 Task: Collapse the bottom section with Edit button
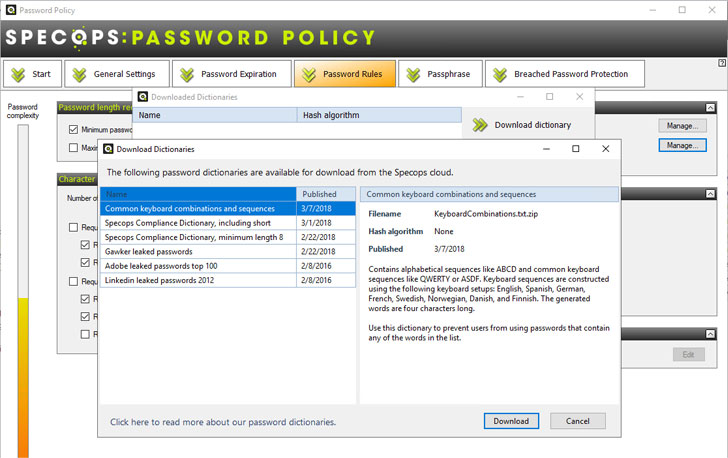pos(710,334)
